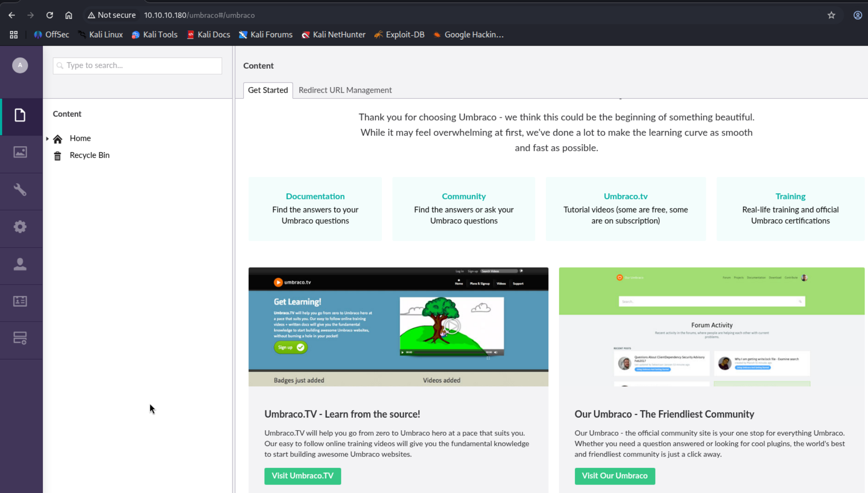Open the Kali Forums bookmark

click(x=266, y=35)
